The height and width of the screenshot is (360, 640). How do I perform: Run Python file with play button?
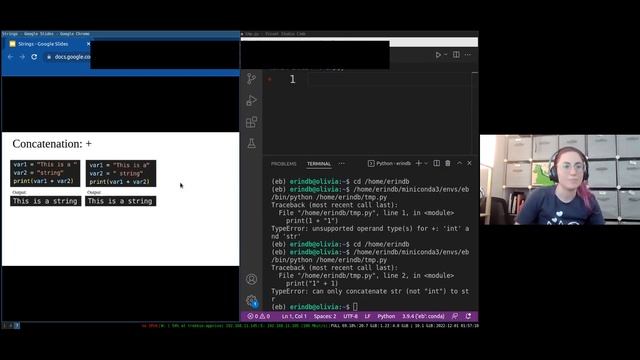[438, 55]
